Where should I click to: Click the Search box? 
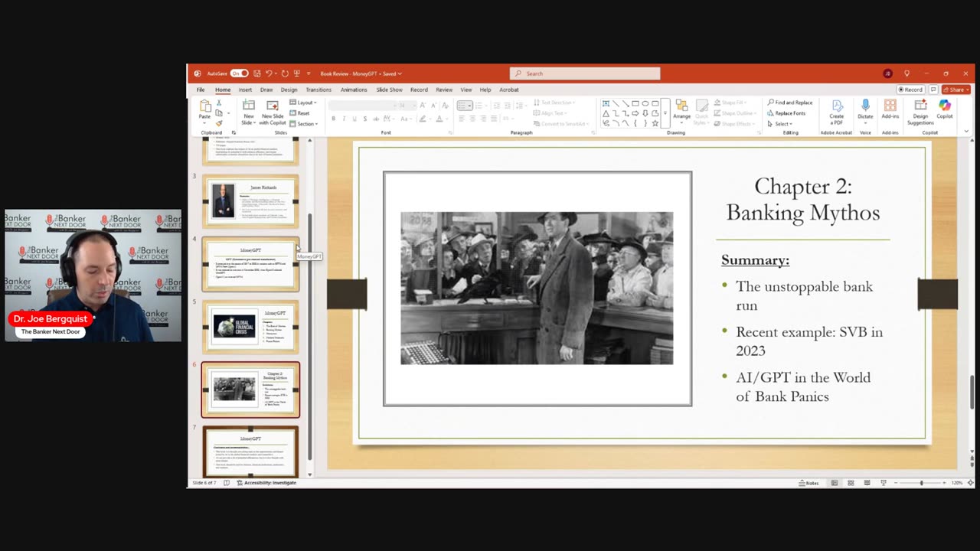(585, 73)
